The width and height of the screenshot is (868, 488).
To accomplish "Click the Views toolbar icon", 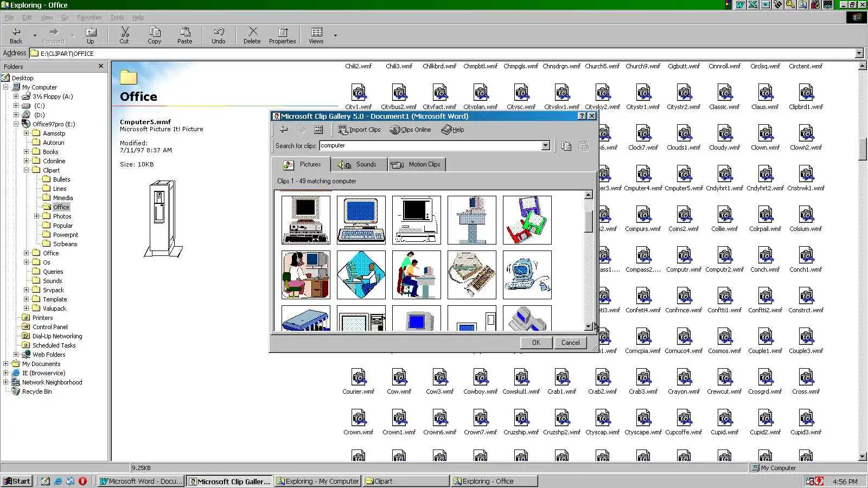I will (x=316, y=35).
